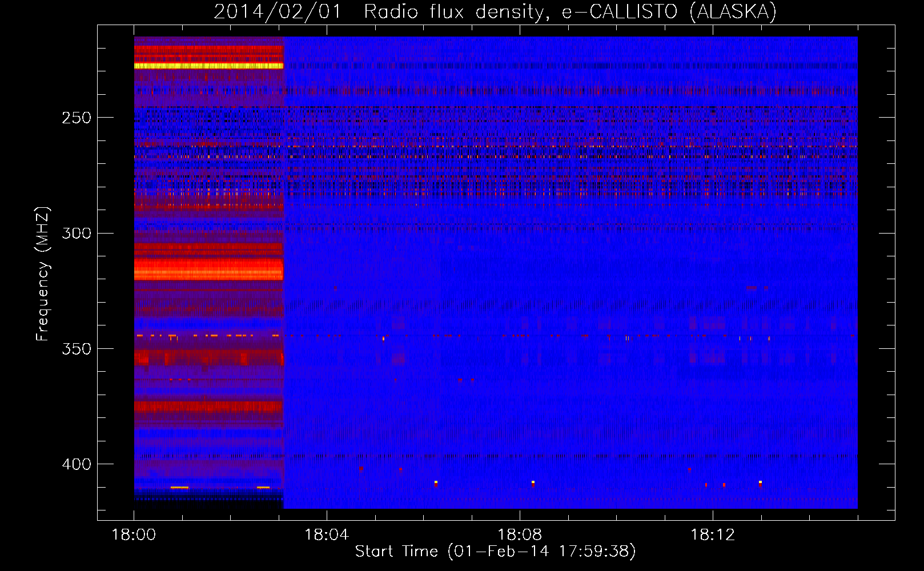Click the 350 frequency tick label
This screenshot has height=571, width=924.
[x=77, y=349]
